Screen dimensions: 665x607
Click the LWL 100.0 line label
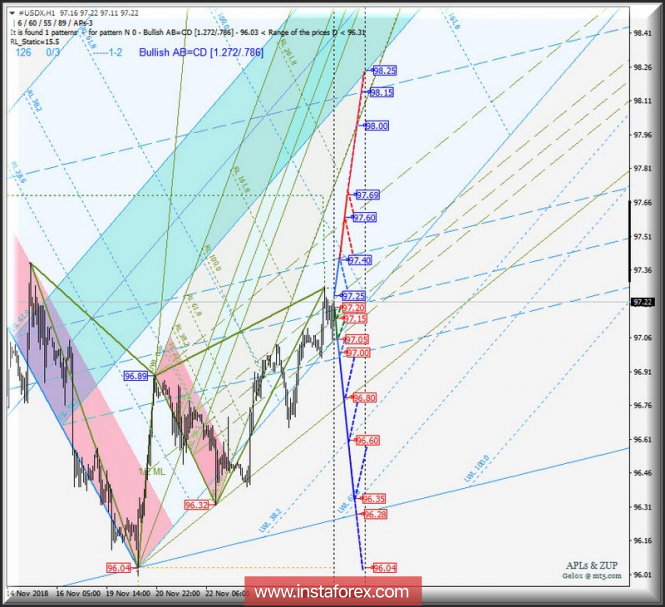[x=477, y=469]
